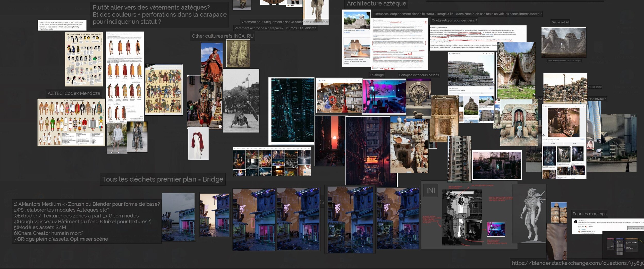Select the "AZTEC Codex Mendoza" text label

coord(74,93)
